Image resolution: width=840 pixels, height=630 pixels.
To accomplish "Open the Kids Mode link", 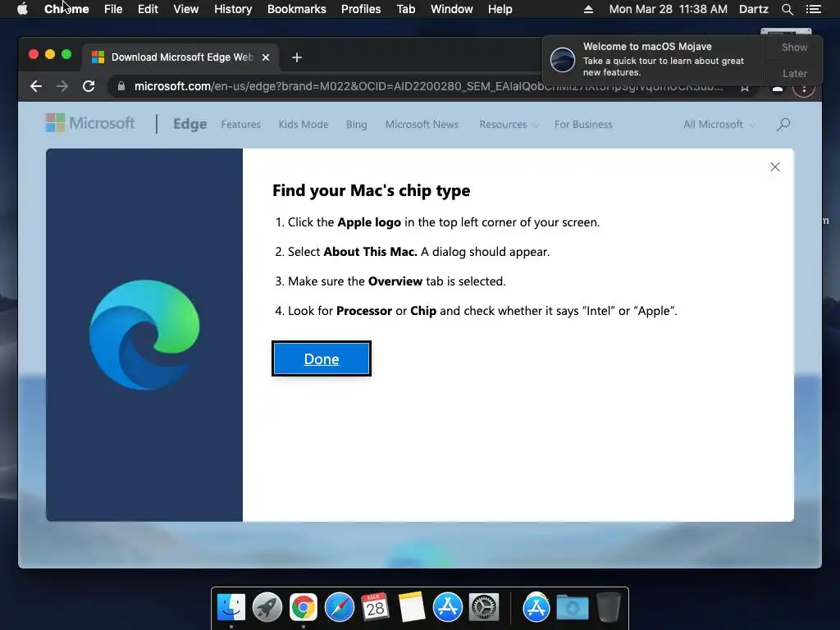I will (304, 125).
